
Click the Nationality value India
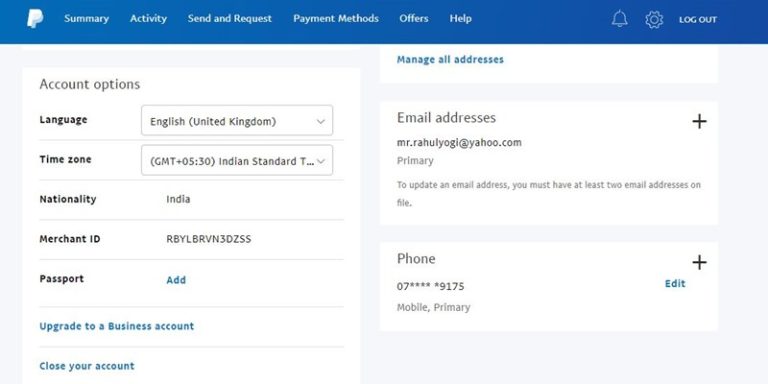click(x=178, y=199)
